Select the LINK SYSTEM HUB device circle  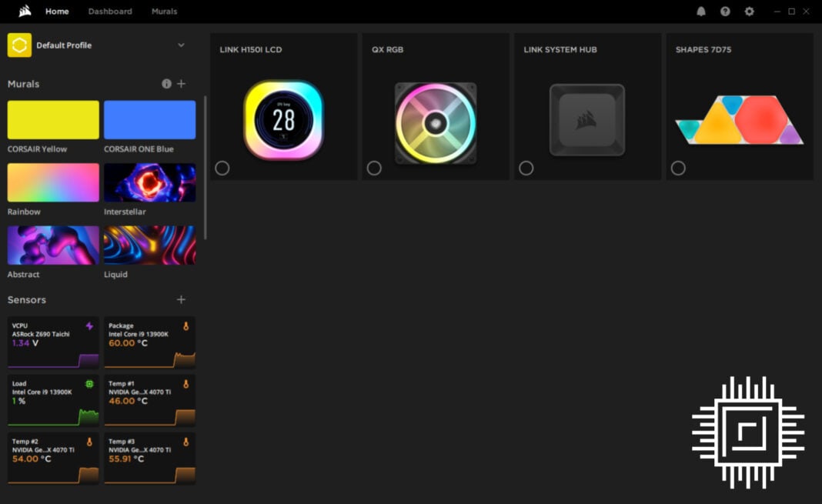pos(526,168)
